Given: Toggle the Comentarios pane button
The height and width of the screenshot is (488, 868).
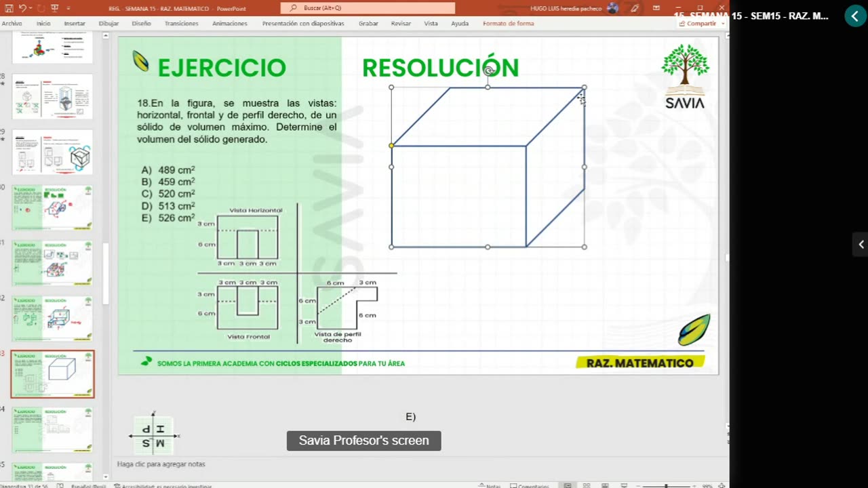Looking at the screenshot, I should tap(529, 485).
